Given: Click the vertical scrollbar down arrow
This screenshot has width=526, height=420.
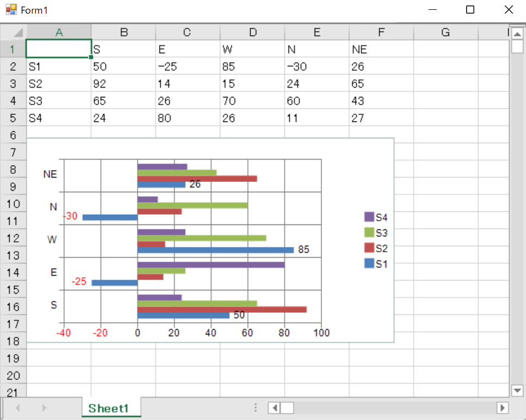Looking at the screenshot, I should click(x=517, y=391).
